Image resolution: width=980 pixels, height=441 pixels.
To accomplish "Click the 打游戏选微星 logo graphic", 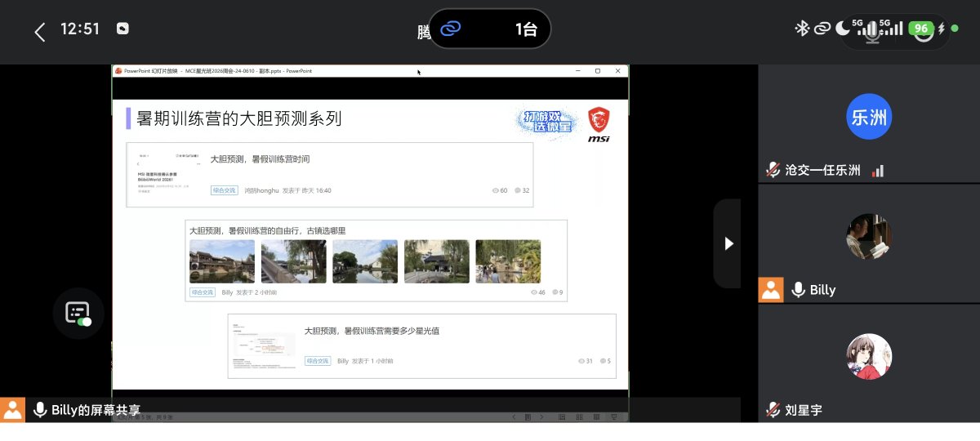I will tap(547, 121).
